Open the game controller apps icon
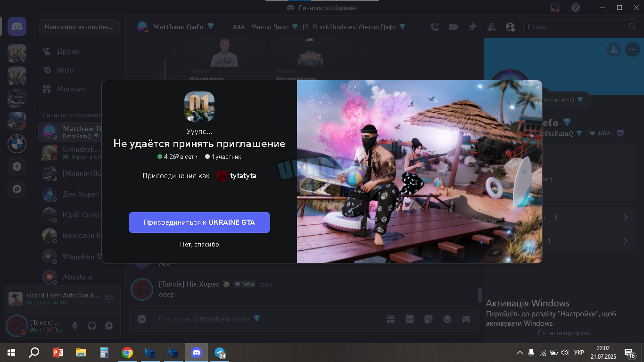 466,319
